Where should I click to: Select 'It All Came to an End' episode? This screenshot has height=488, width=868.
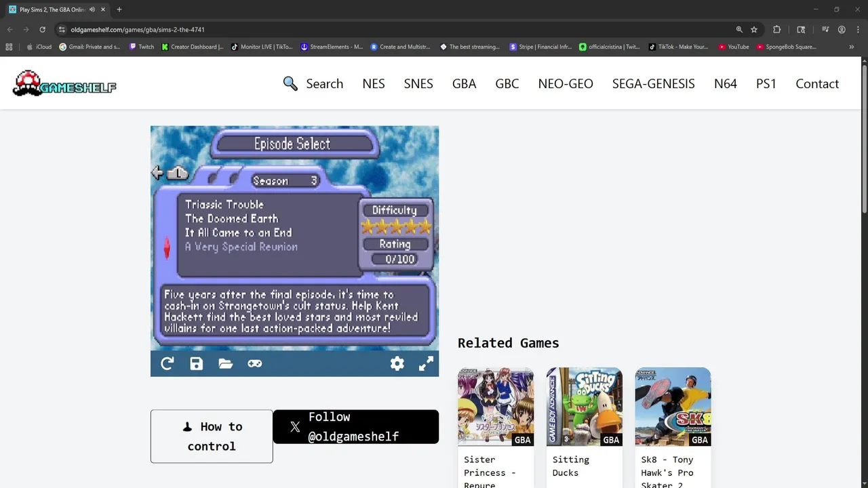point(239,232)
